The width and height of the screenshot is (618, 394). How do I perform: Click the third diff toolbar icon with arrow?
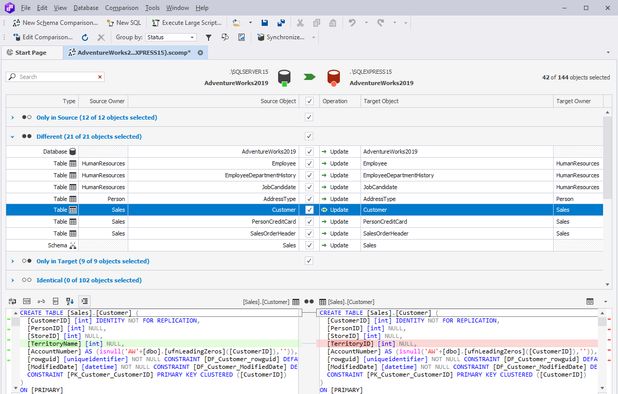tap(41, 301)
